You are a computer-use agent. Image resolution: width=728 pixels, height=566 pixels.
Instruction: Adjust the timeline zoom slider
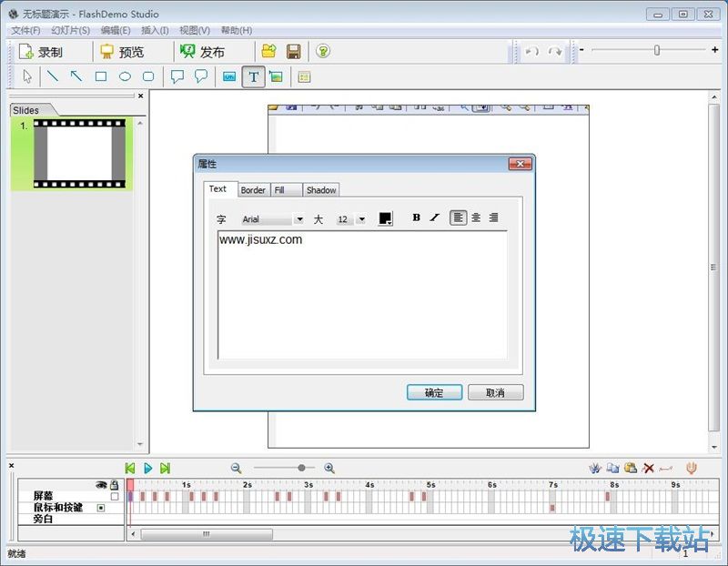(x=302, y=468)
